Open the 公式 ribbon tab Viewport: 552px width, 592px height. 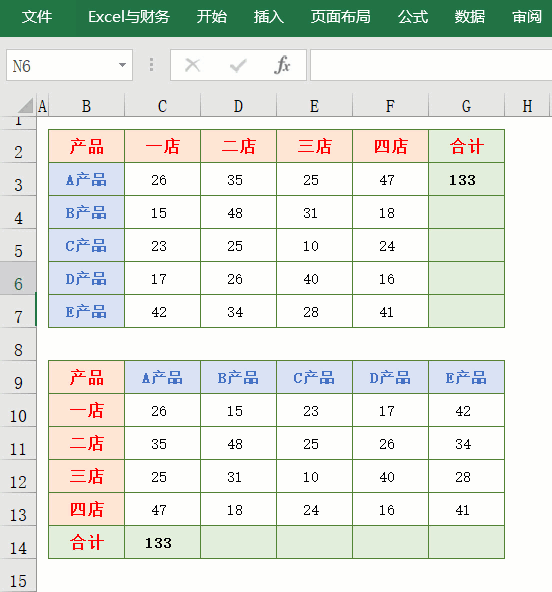tap(413, 17)
